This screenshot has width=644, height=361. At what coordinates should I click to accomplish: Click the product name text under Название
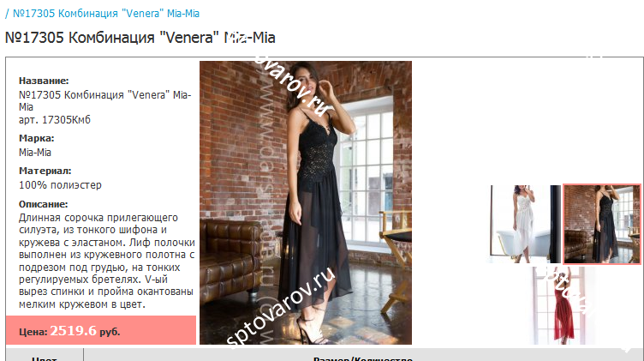pyautogui.click(x=105, y=100)
